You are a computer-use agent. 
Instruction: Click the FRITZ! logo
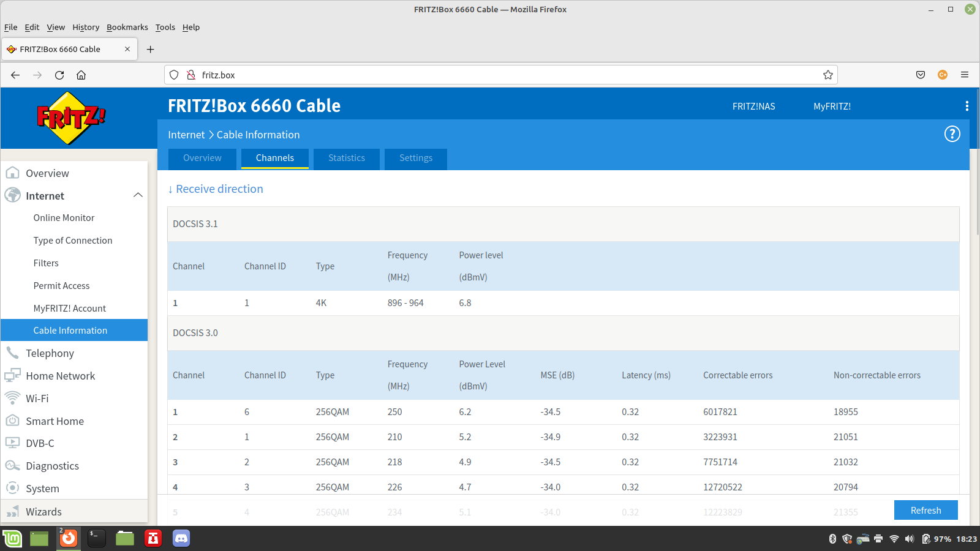pos(71,118)
